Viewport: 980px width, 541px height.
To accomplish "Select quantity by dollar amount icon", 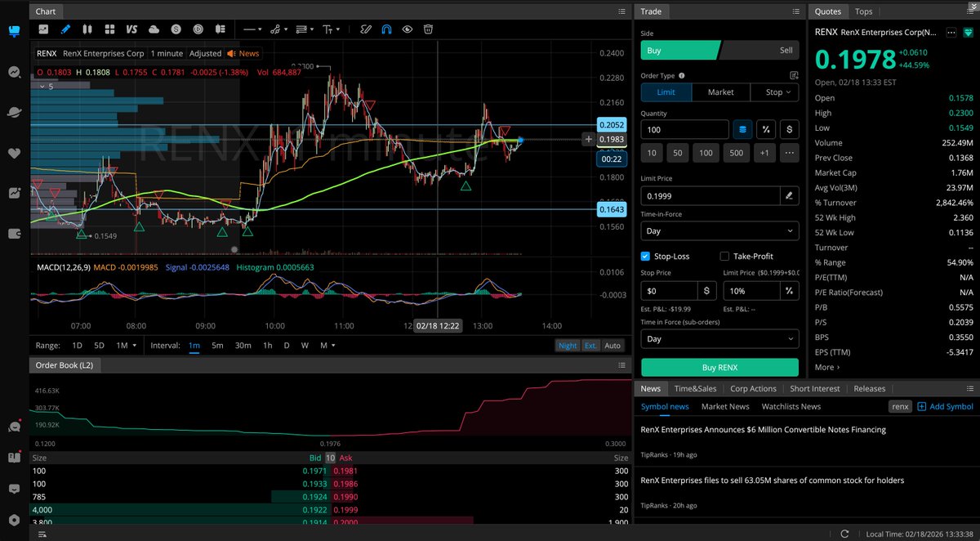I will tap(790, 129).
